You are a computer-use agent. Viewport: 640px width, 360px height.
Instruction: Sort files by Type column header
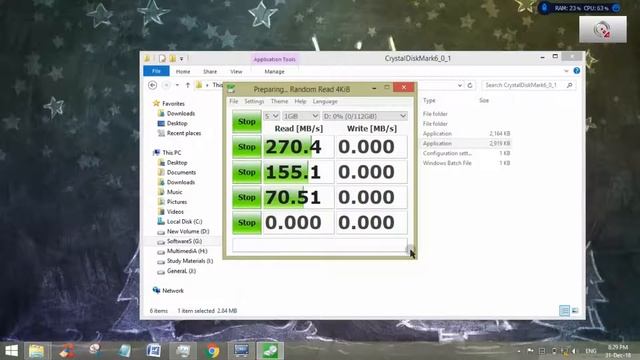pos(429,100)
